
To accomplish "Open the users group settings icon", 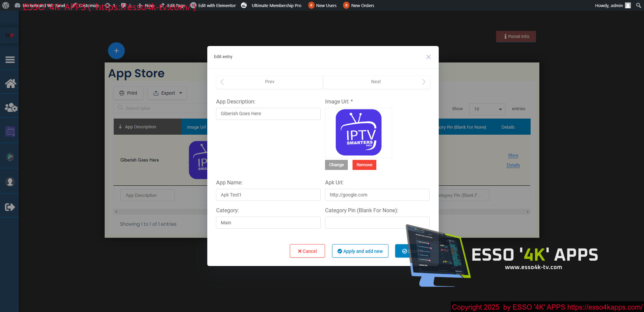I will click(x=11, y=107).
